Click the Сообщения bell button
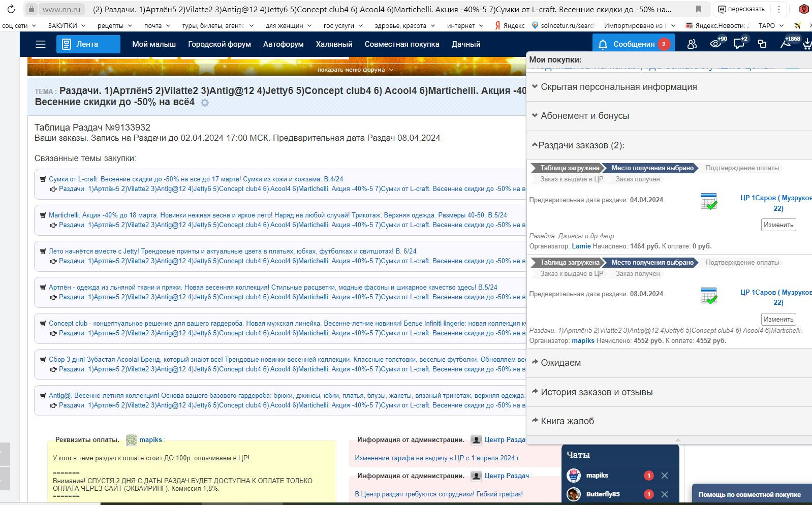 [634, 44]
